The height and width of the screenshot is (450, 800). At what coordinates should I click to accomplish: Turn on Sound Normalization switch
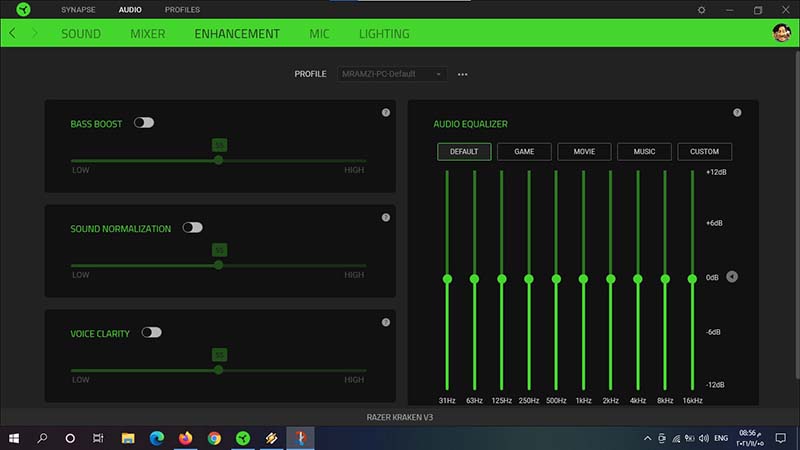(192, 228)
